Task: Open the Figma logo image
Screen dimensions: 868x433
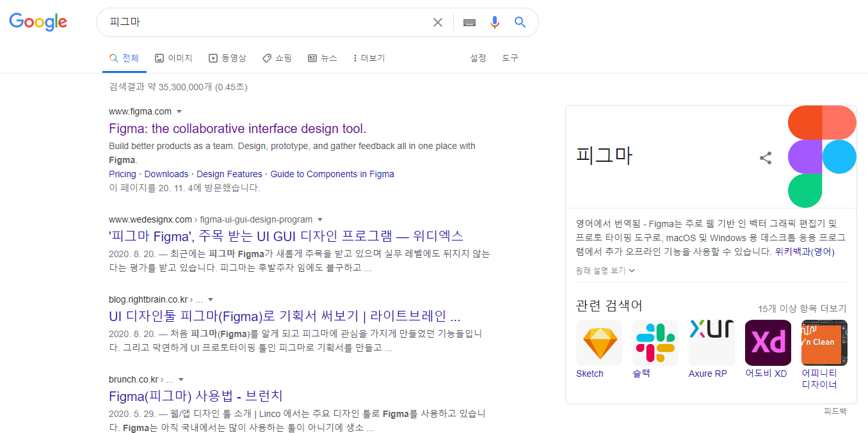Action: (823, 157)
